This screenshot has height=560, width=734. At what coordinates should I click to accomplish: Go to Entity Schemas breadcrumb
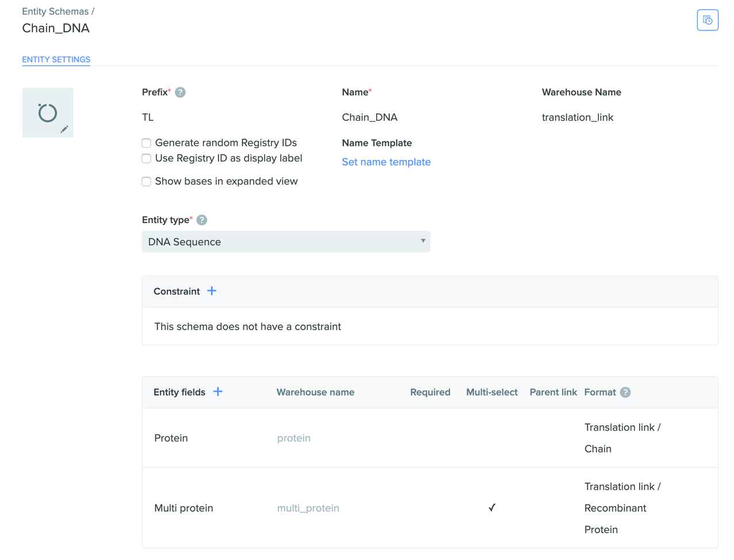[55, 11]
